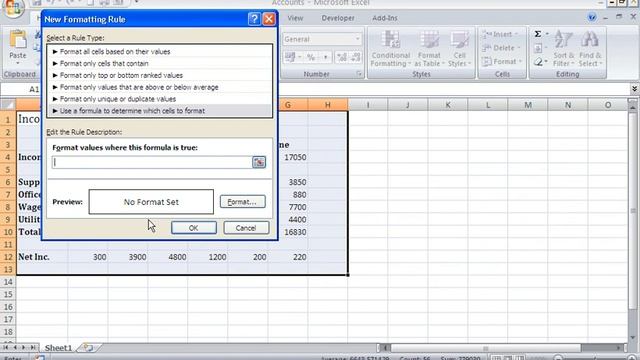640x360 pixels.
Task: Click Cancel in New Formatting Rule dialog
Action: point(246,228)
